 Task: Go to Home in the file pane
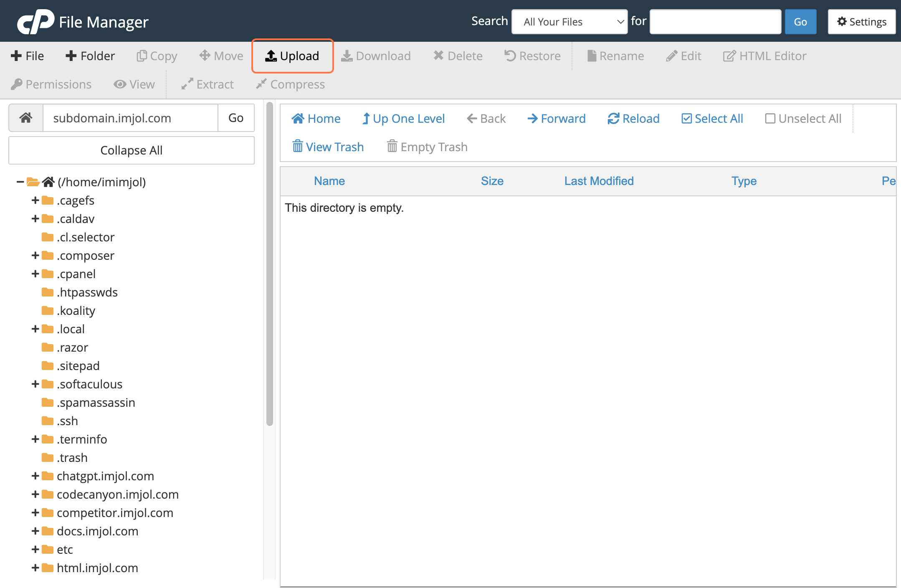tap(316, 119)
